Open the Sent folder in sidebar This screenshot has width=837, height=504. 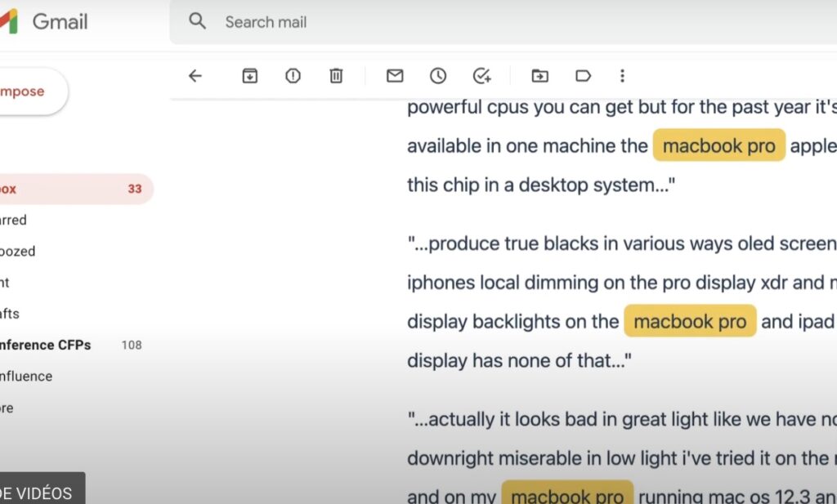click(5, 283)
